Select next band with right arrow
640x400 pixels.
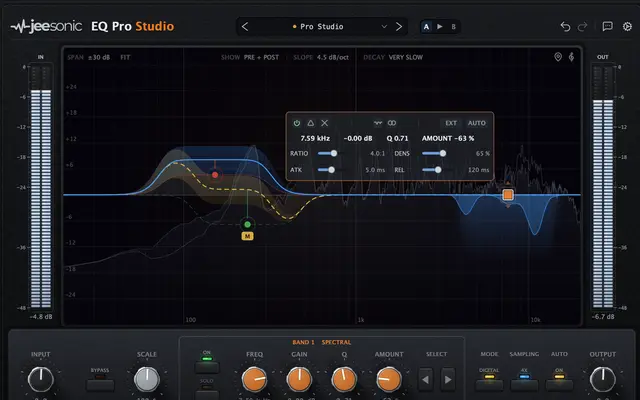coord(448,380)
